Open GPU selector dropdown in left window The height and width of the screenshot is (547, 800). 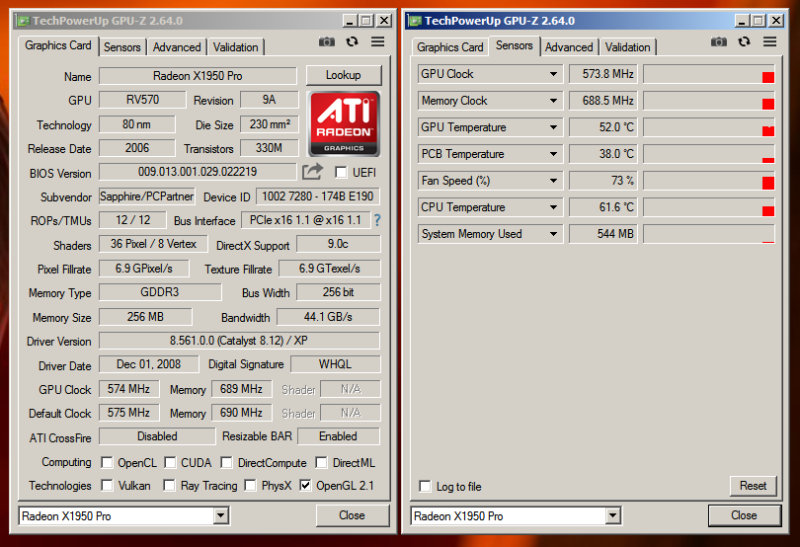coord(220,516)
